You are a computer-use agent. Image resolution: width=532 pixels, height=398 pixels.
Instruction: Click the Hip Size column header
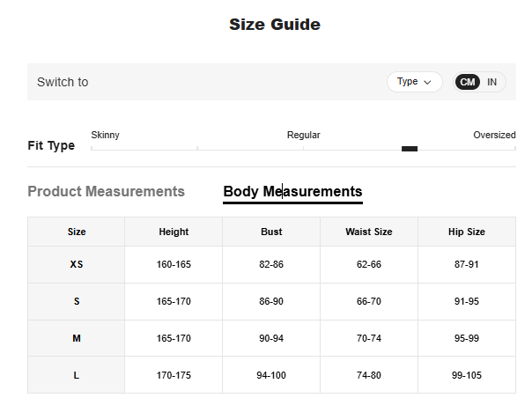467,232
